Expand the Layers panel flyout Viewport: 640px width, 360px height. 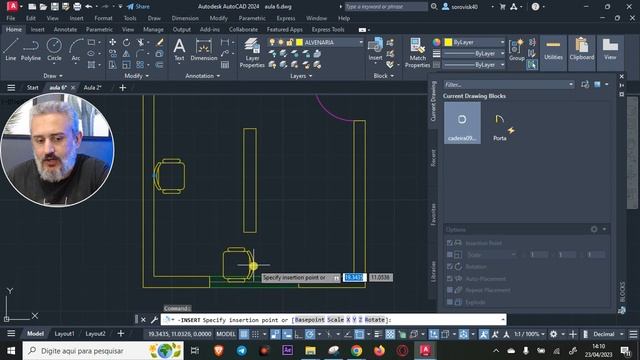coord(301,76)
